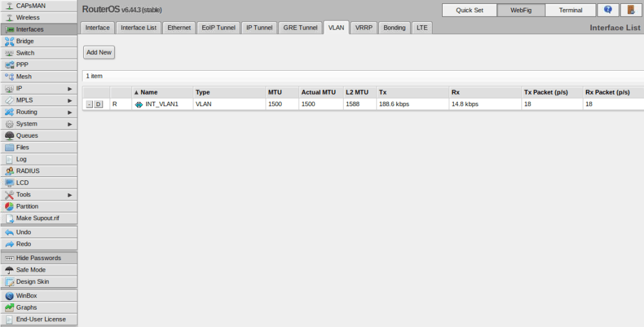Select the Interfaces sidebar icon
The width and height of the screenshot is (644, 327).
click(10, 30)
